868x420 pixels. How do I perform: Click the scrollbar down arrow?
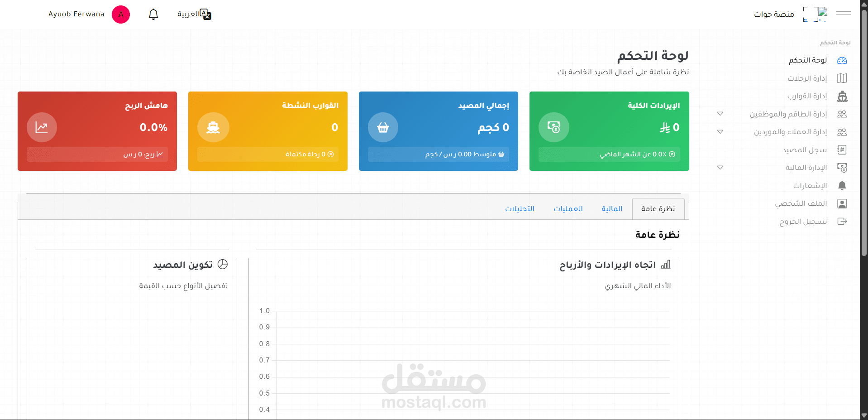coord(864,415)
